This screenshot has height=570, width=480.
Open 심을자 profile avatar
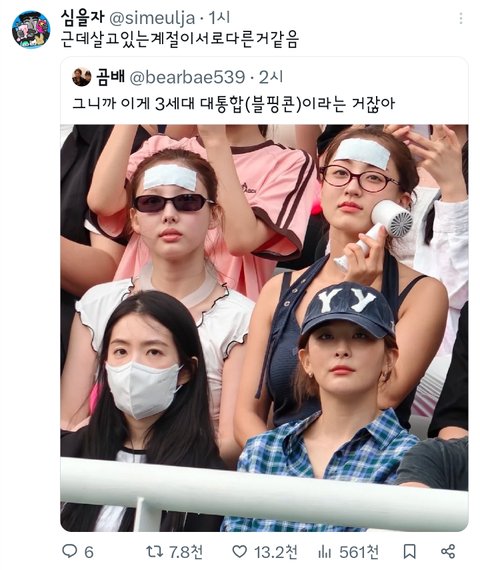(x=31, y=29)
